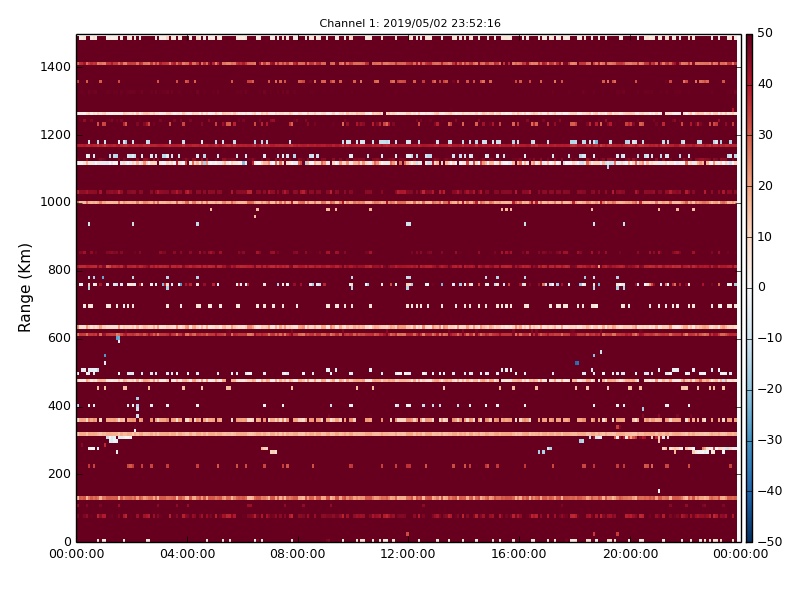Click the colorbar tick label 40
800x600 pixels.
click(x=765, y=84)
